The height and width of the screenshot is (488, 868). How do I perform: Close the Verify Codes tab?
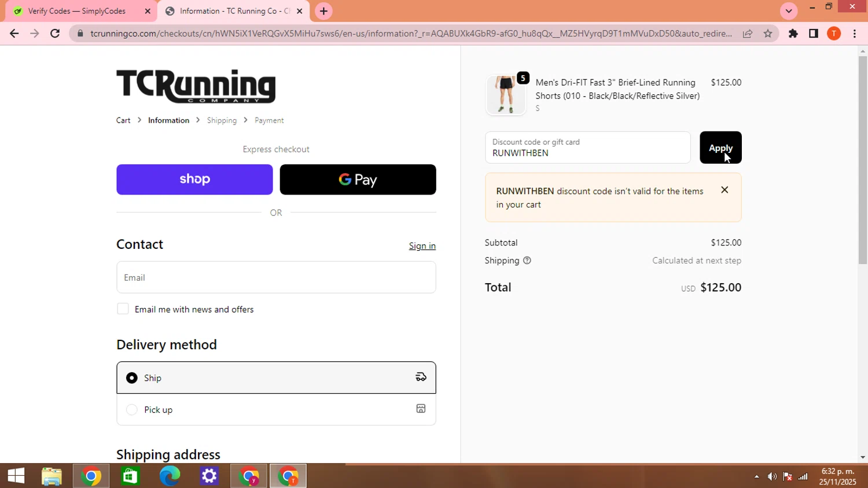[147, 11]
